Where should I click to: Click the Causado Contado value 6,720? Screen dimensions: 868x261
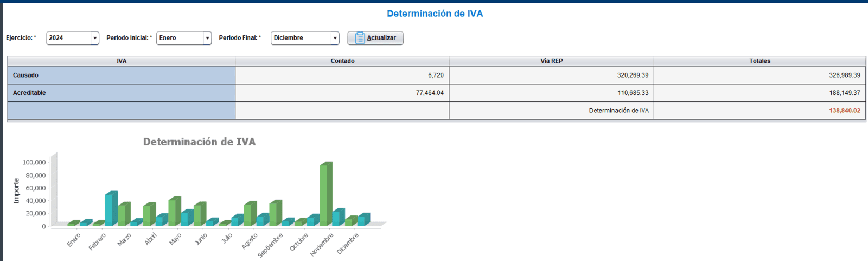pyautogui.click(x=435, y=75)
